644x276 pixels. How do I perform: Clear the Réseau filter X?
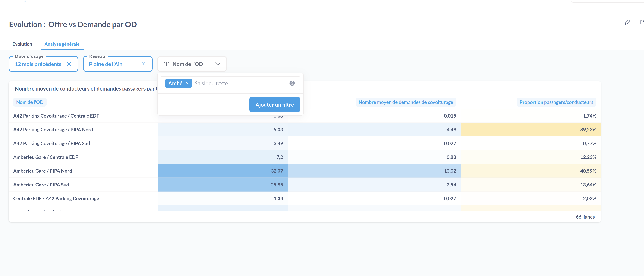(x=143, y=64)
